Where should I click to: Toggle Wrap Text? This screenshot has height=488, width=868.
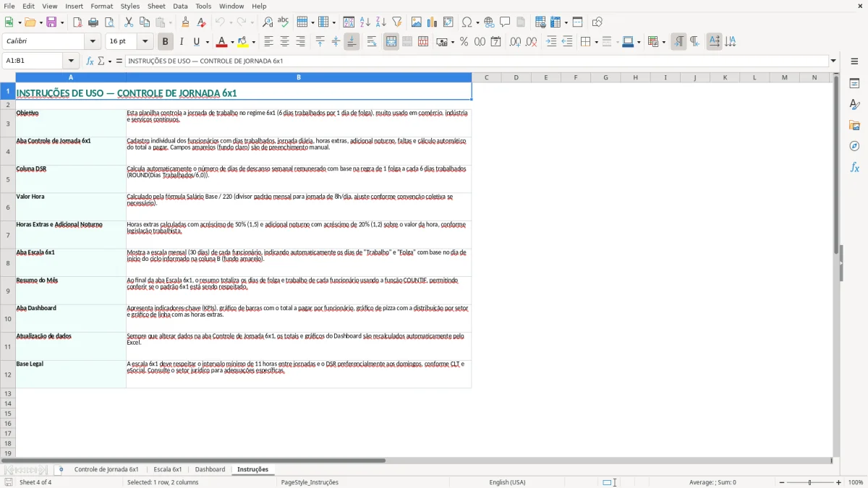[372, 42]
